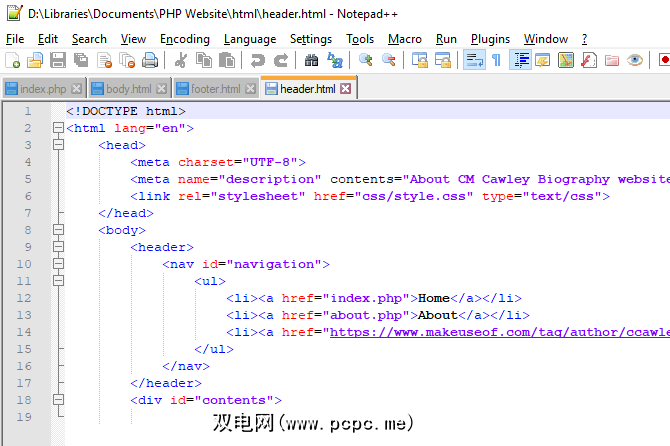This screenshot has width=670, height=446.
Task: Collapse the html fold on line 2
Action: [x=59, y=128]
